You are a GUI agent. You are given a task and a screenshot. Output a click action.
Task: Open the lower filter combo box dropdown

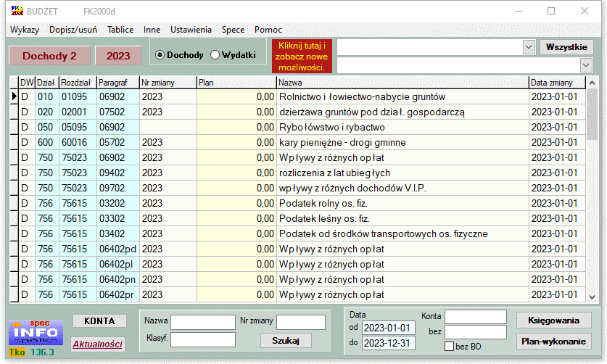pyautogui.click(x=586, y=65)
